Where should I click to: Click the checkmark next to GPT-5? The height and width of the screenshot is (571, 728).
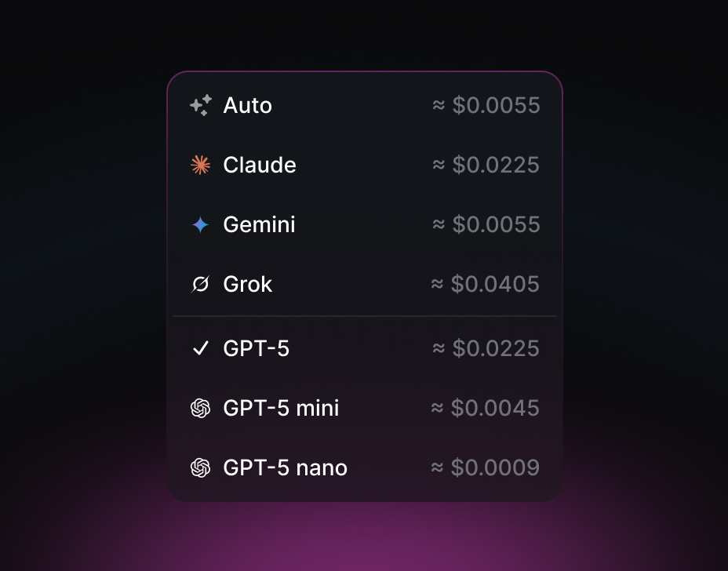click(200, 348)
